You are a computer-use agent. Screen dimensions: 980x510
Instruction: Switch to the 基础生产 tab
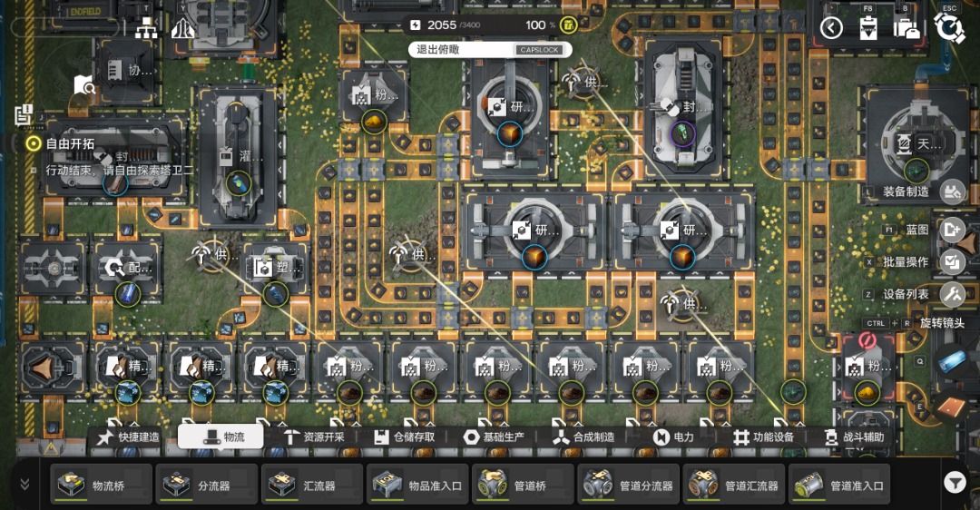495,436
